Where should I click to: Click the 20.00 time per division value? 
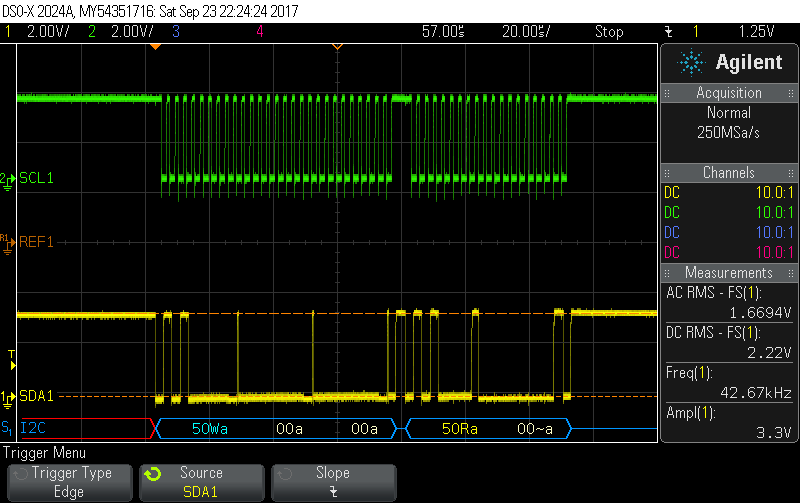pyautogui.click(x=526, y=32)
